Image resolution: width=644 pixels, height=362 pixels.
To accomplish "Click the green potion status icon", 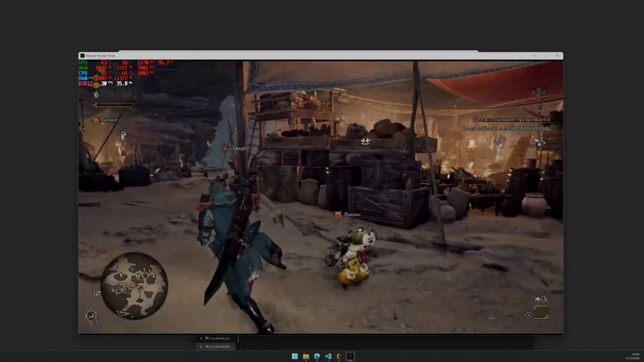I will [x=96, y=95].
